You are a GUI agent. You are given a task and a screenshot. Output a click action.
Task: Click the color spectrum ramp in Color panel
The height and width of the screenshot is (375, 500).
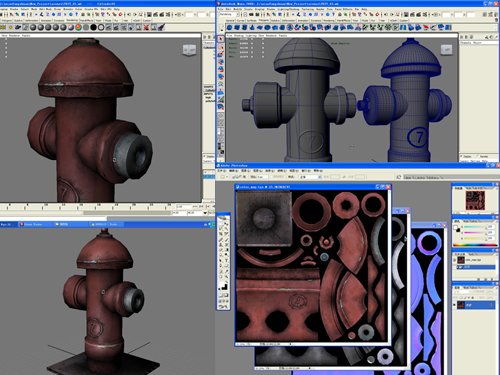coord(475,245)
